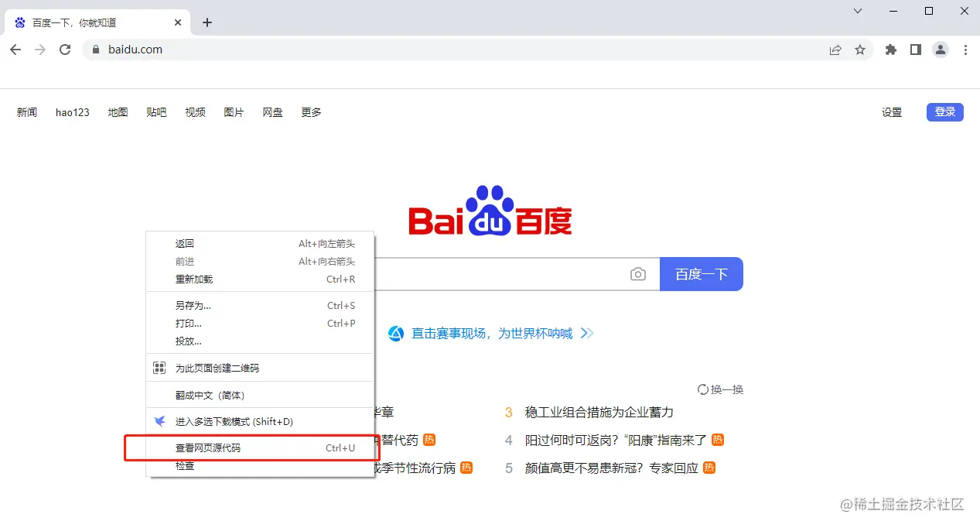Open the hao123 link
The height and width of the screenshot is (528, 980).
tap(73, 112)
